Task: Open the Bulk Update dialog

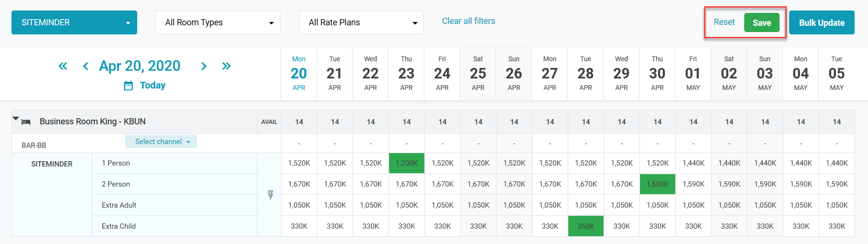Action: tap(822, 22)
